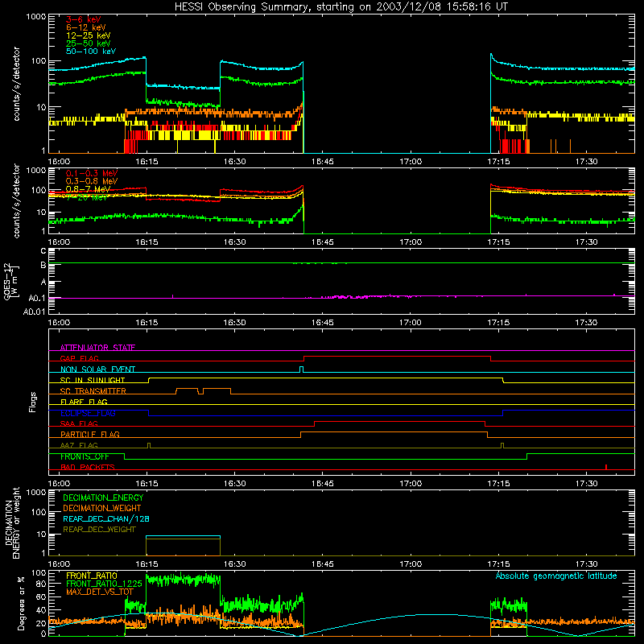Select the '60' tick on the bottom panel

[41, 597]
